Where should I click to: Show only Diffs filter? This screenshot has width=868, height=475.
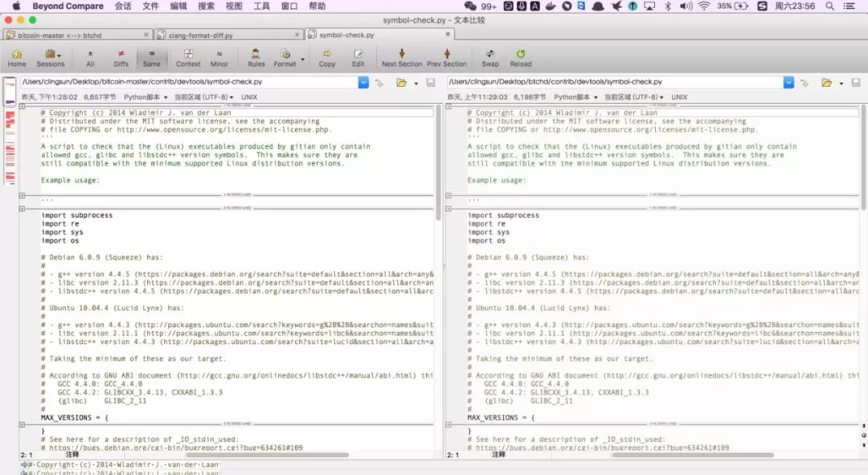[121, 58]
